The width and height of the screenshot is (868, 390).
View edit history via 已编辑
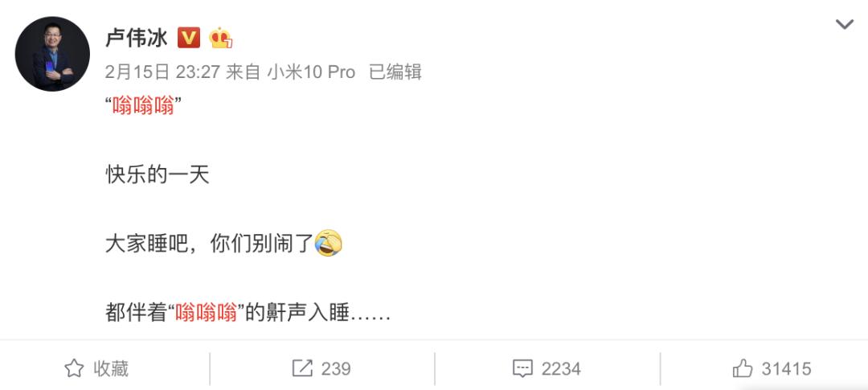point(395,72)
